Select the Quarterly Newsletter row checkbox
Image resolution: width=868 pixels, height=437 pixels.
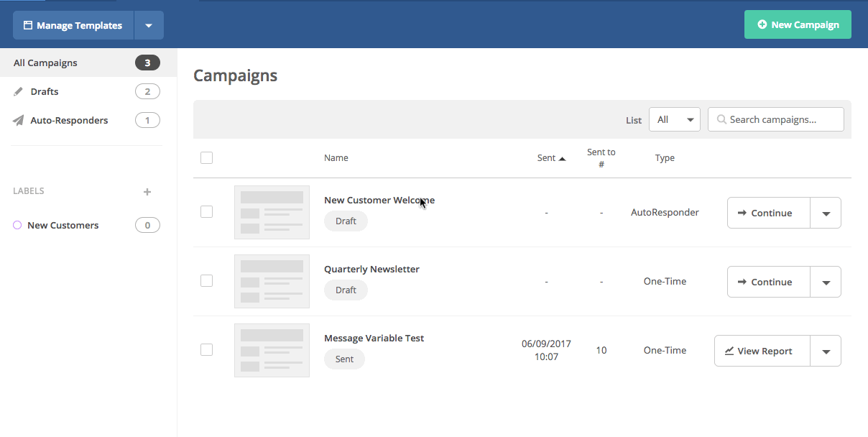[207, 281]
